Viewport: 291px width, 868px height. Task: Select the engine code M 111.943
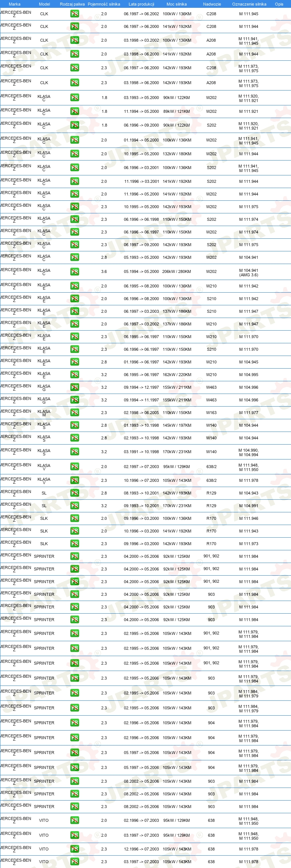249,531
